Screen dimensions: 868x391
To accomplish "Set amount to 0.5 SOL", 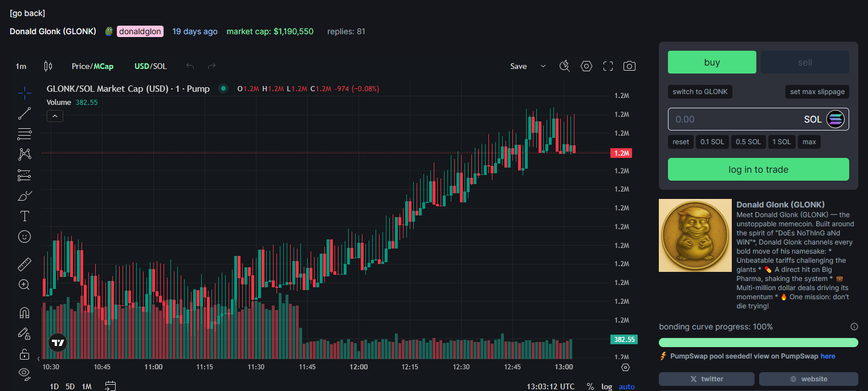I will coord(748,142).
